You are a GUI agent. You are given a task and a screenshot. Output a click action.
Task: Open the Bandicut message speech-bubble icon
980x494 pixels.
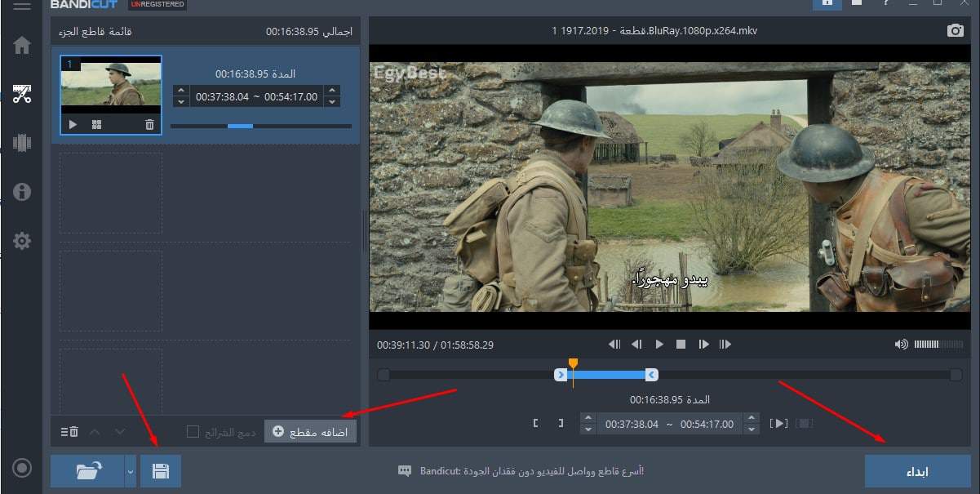405,471
